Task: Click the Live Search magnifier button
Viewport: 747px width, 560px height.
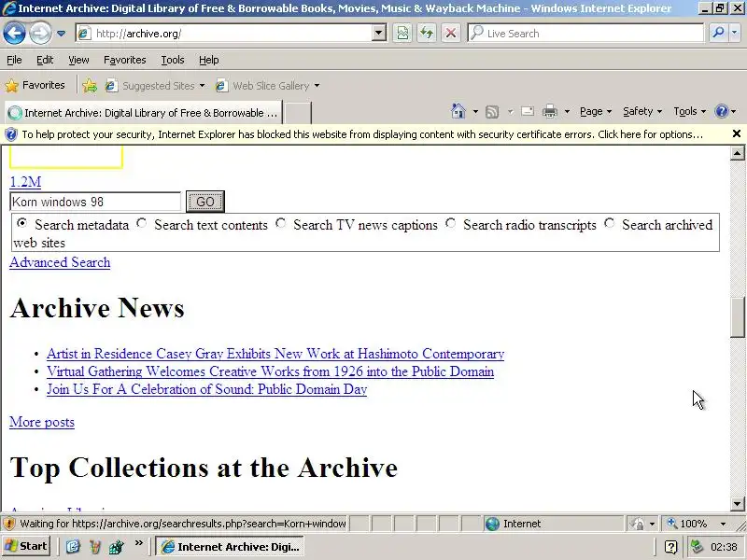Action: coord(718,33)
